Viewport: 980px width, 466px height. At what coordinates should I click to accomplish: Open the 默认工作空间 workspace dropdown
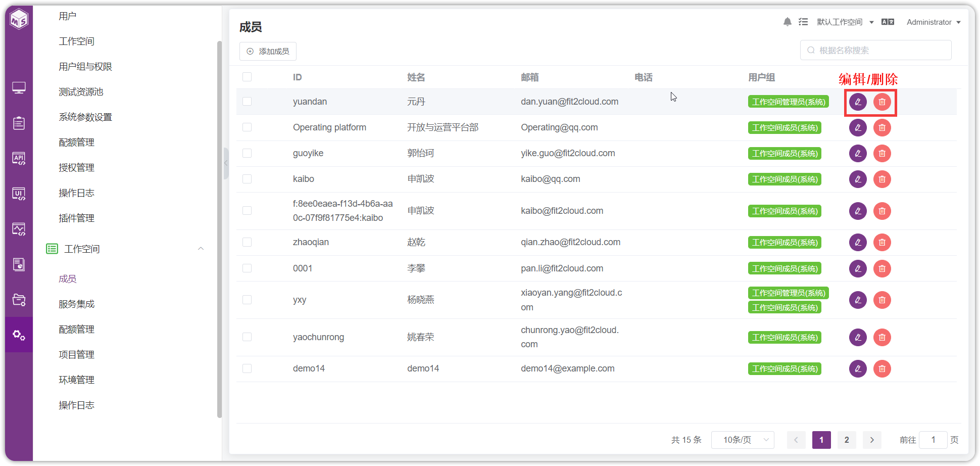(845, 22)
